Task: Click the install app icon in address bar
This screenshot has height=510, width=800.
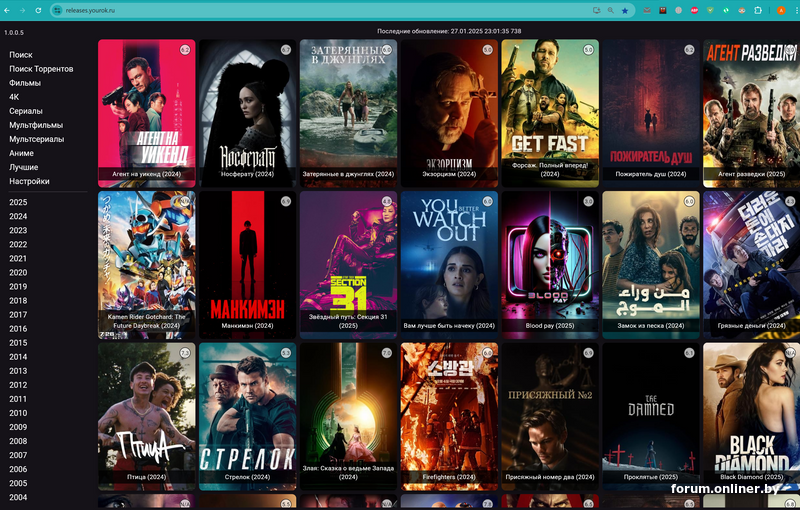Action: (596, 10)
